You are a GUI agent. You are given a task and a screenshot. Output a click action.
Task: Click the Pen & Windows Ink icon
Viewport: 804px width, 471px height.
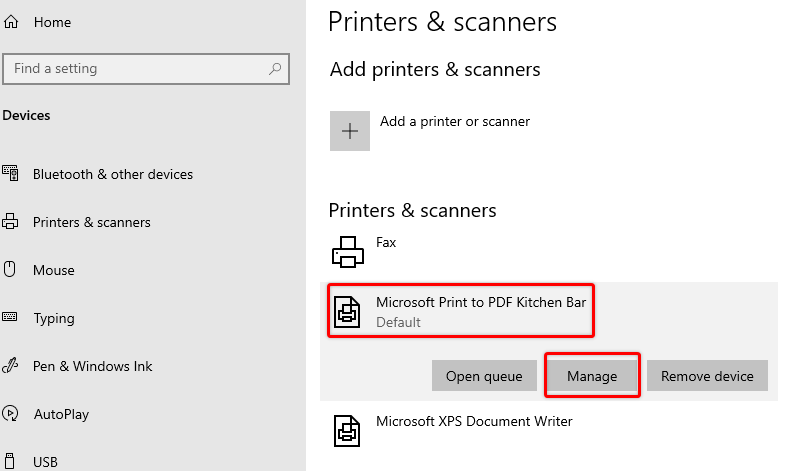coord(10,365)
